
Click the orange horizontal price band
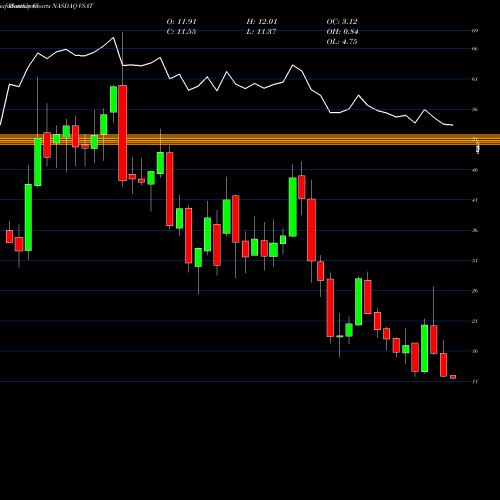[250, 140]
